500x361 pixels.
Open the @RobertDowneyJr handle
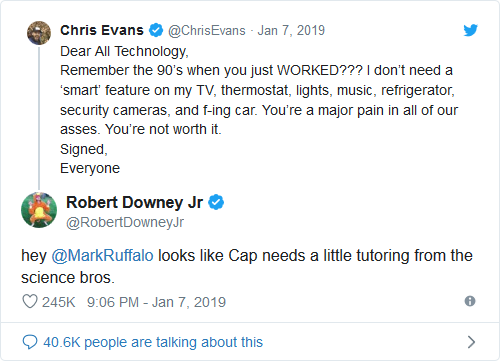pos(125,222)
